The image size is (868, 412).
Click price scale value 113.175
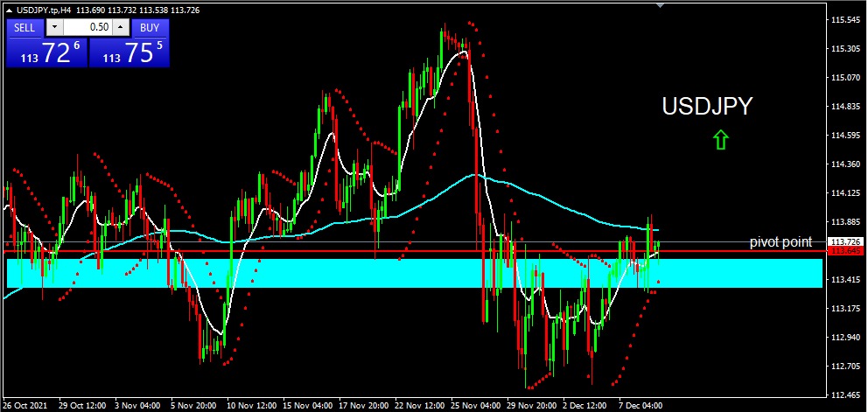(x=845, y=309)
